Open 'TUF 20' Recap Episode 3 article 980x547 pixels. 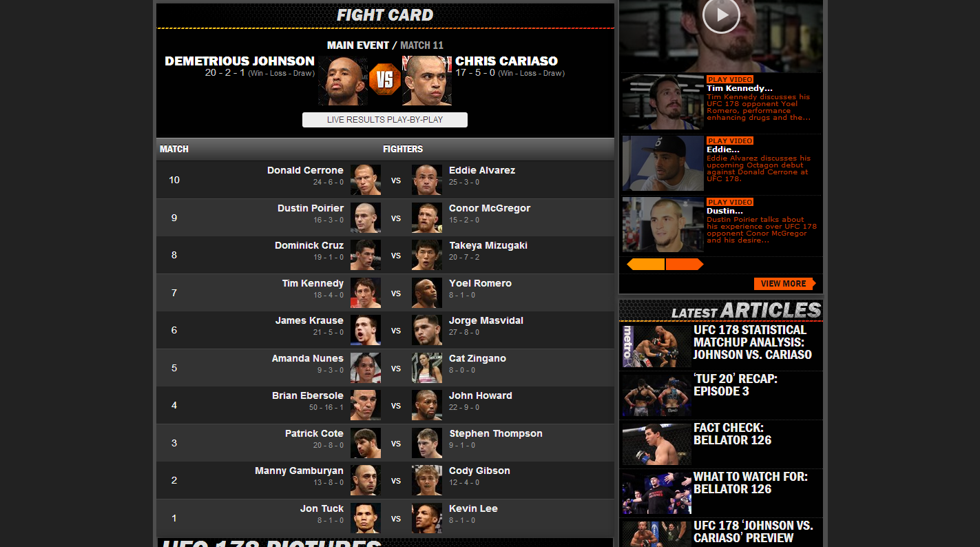736,385
